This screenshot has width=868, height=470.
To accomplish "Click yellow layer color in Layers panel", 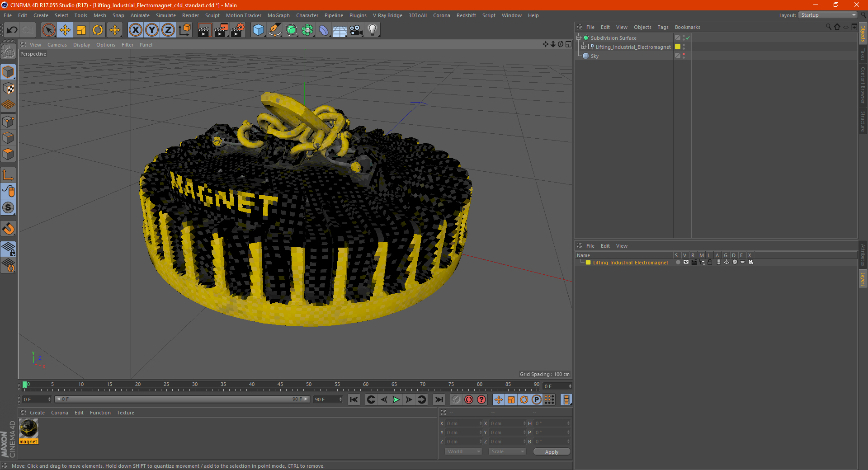I will click(588, 263).
